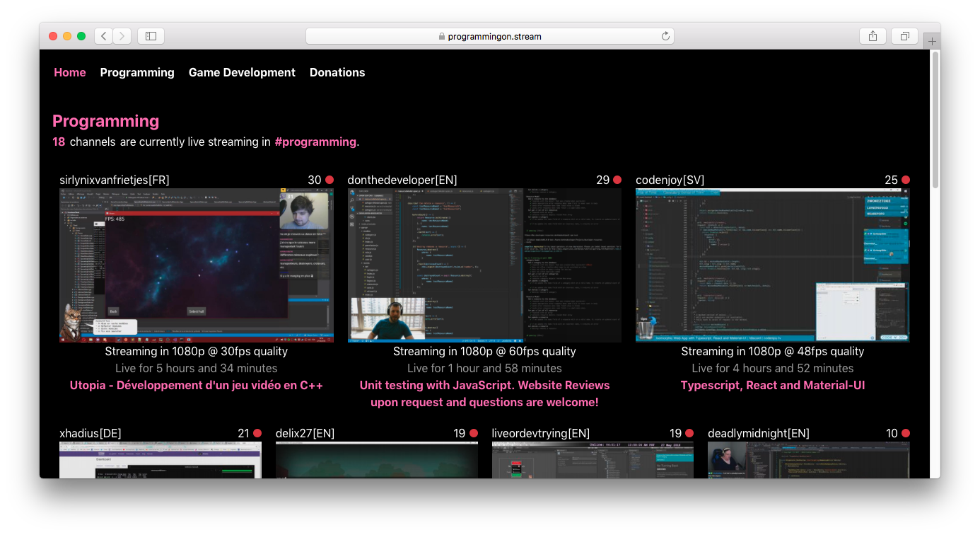Click viewer count 30 for sirlynixvanfrietjes
Screen dimensions: 980x535
point(315,180)
